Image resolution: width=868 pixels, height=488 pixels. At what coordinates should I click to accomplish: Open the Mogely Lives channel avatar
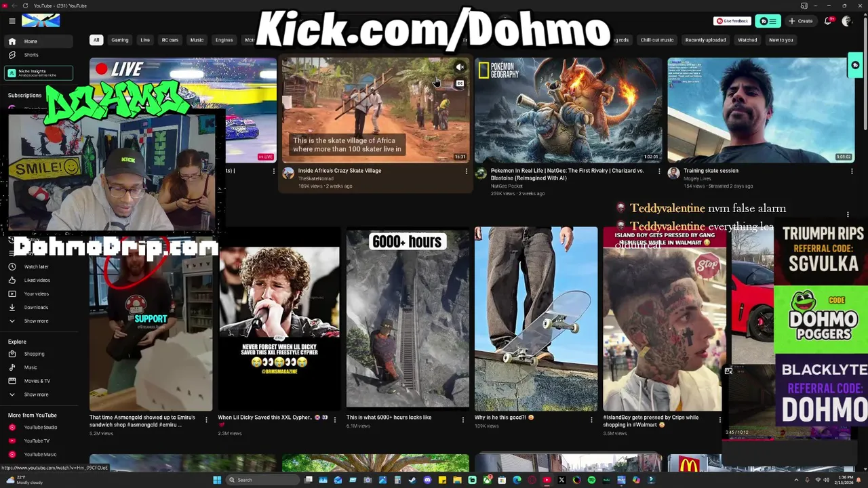click(673, 174)
